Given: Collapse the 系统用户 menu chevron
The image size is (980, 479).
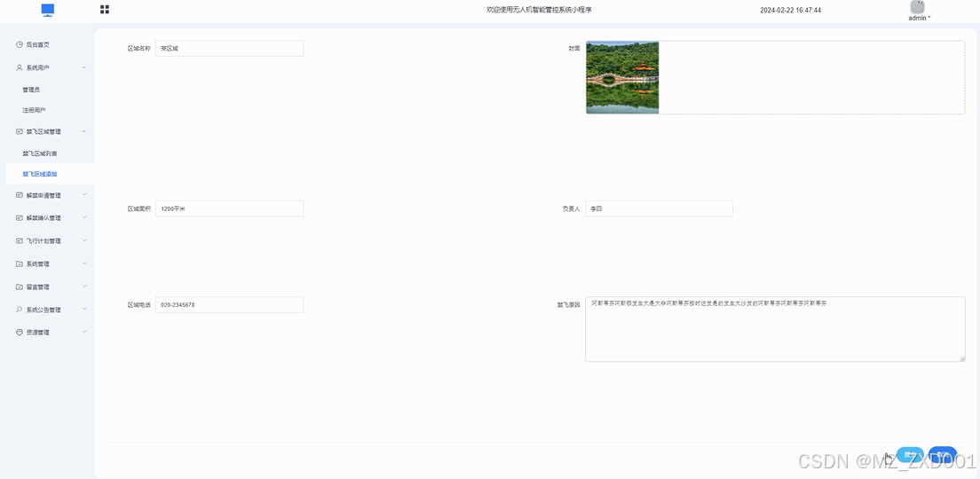Looking at the screenshot, I should tap(84, 67).
